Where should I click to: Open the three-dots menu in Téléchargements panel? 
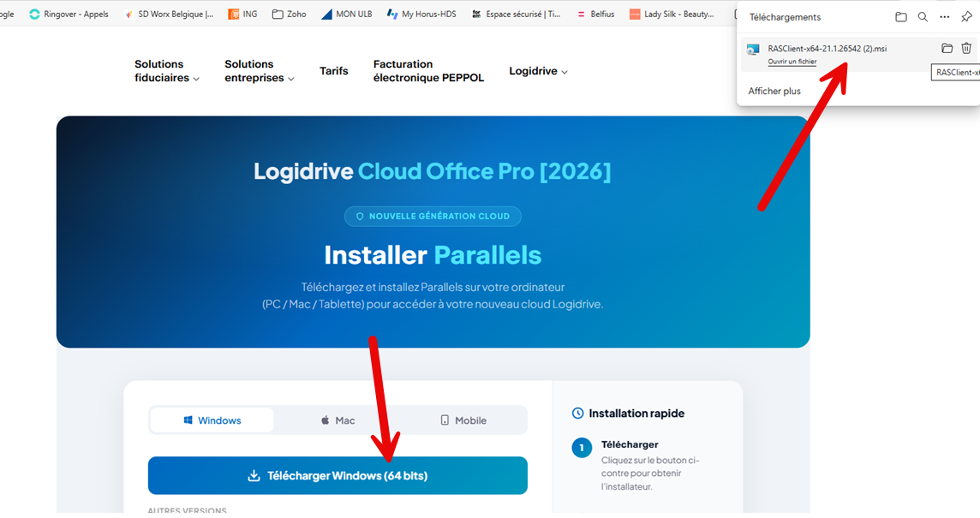tap(944, 17)
